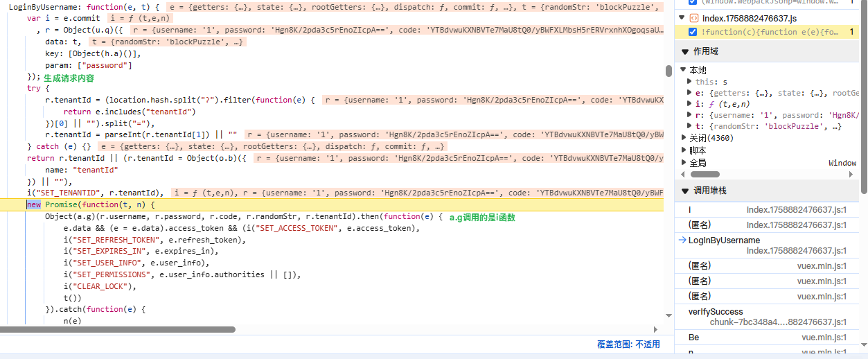Expand the 关闭(4360) closure scope
The width and height of the screenshot is (868, 359).
click(683, 138)
